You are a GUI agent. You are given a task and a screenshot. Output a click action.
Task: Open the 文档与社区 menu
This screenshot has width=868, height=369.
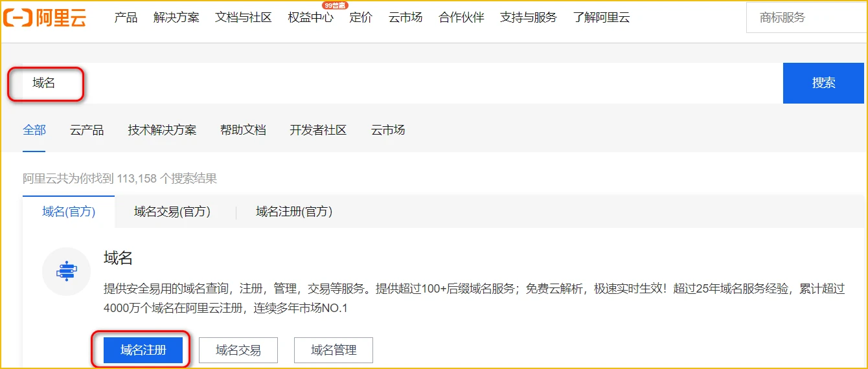coord(244,18)
